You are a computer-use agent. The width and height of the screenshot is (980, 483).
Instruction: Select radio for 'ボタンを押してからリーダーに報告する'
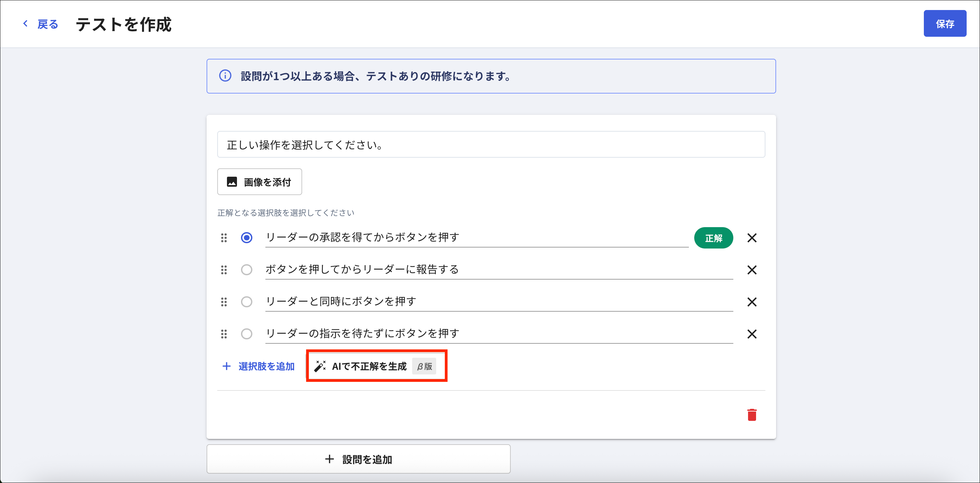(247, 270)
